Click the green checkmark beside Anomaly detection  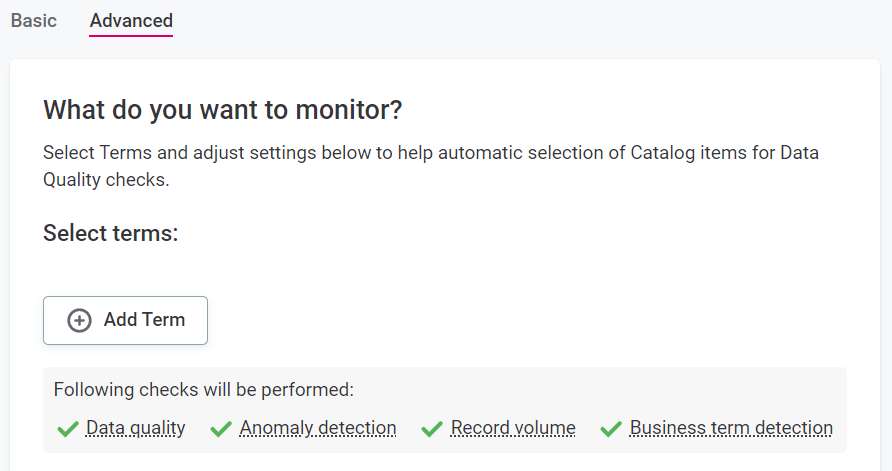221,429
